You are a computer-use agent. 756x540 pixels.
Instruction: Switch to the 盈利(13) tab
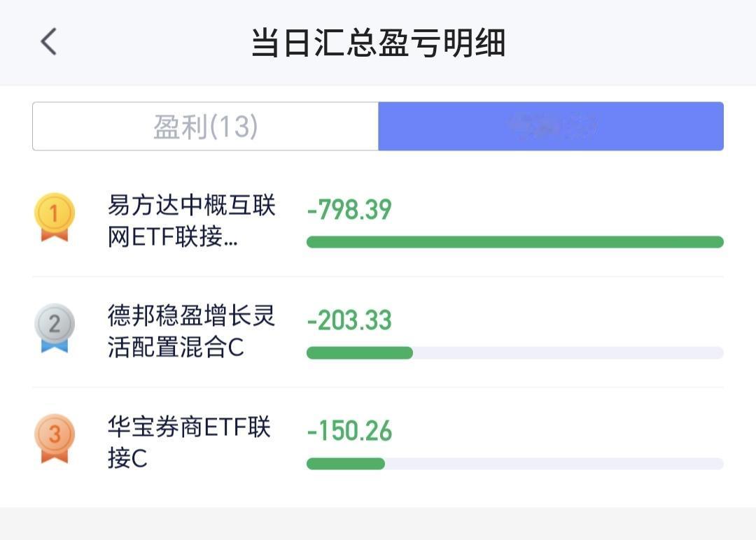205,126
